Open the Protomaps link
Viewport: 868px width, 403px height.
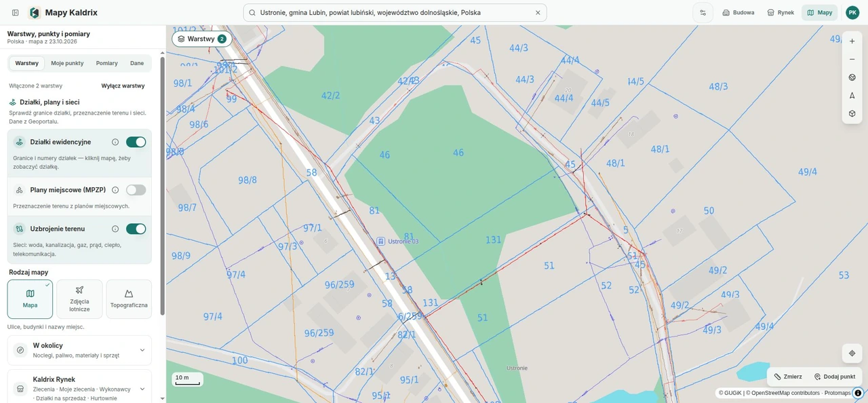click(837, 393)
